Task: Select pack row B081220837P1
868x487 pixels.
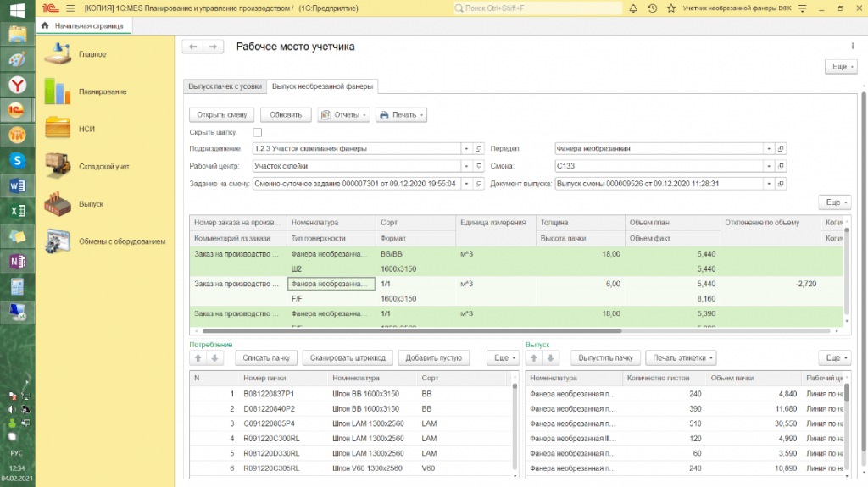Action: tap(350, 394)
